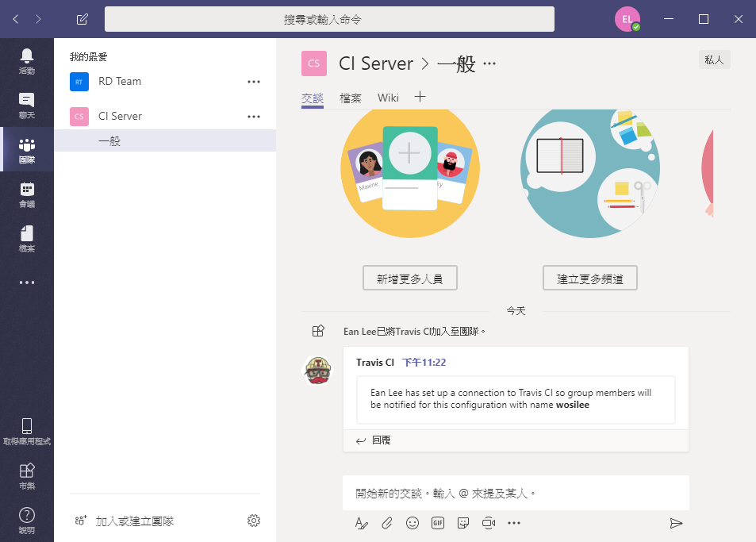Click the Travis CI avatar
The height and width of the screenshot is (542, 756).
tap(318, 371)
